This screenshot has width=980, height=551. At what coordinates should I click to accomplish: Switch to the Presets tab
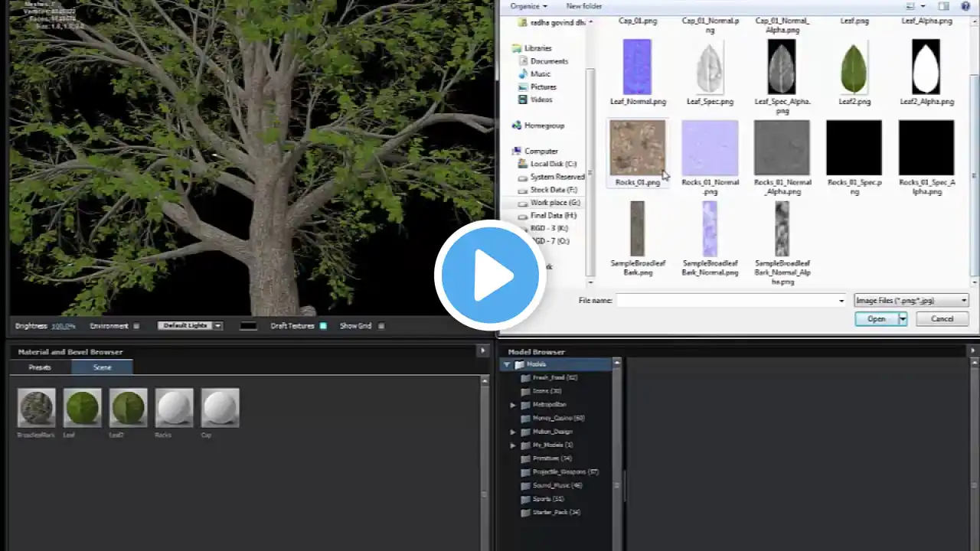point(40,367)
